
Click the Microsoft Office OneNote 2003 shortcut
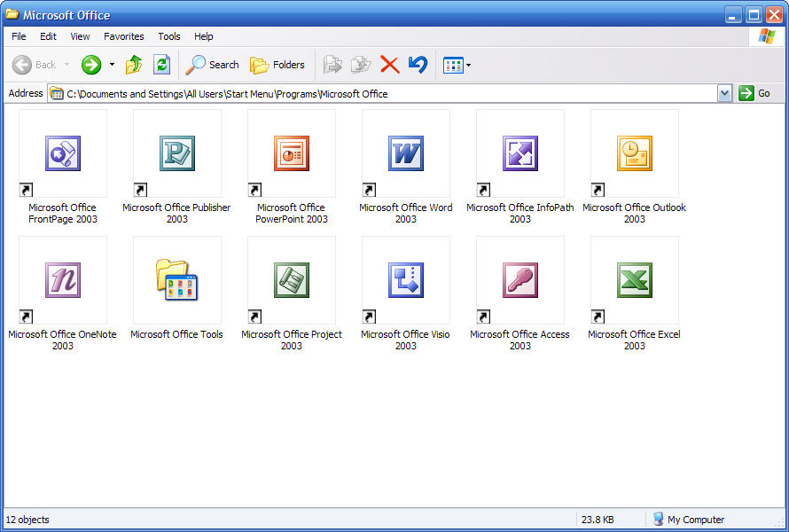[63, 280]
